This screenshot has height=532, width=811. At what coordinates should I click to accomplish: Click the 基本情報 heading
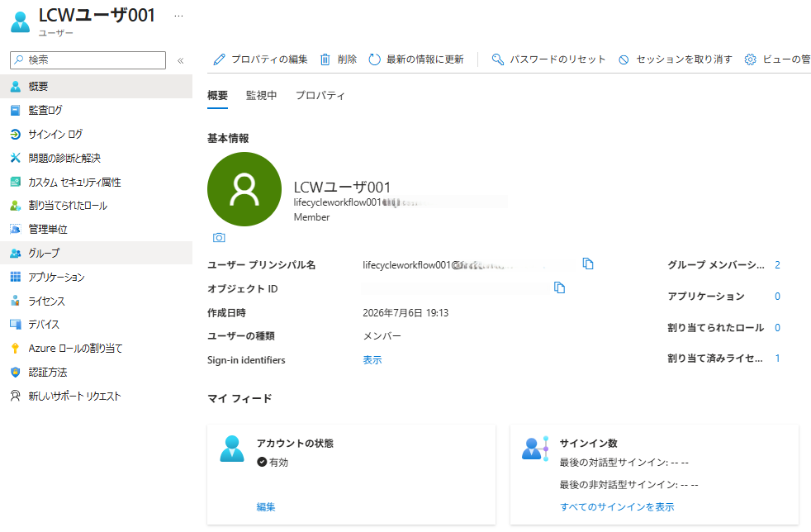(228, 138)
